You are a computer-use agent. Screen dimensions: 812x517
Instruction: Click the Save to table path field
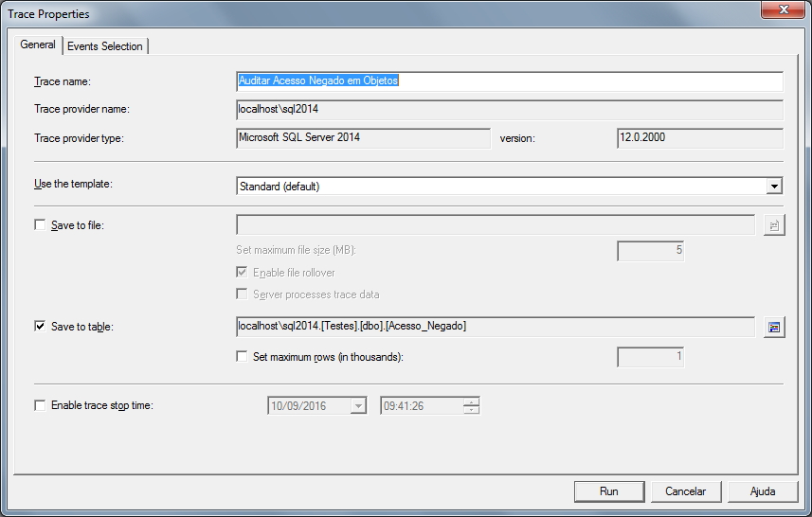(496, 327)
